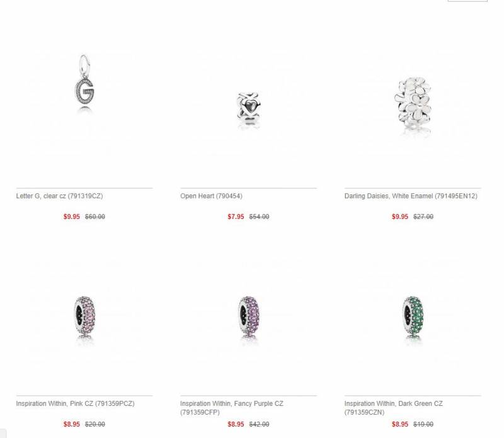Screen dimensions: 504x438
Task: Open Inspiration Within, Fancy Purple CZ link
Action: [x=232, y=408]
